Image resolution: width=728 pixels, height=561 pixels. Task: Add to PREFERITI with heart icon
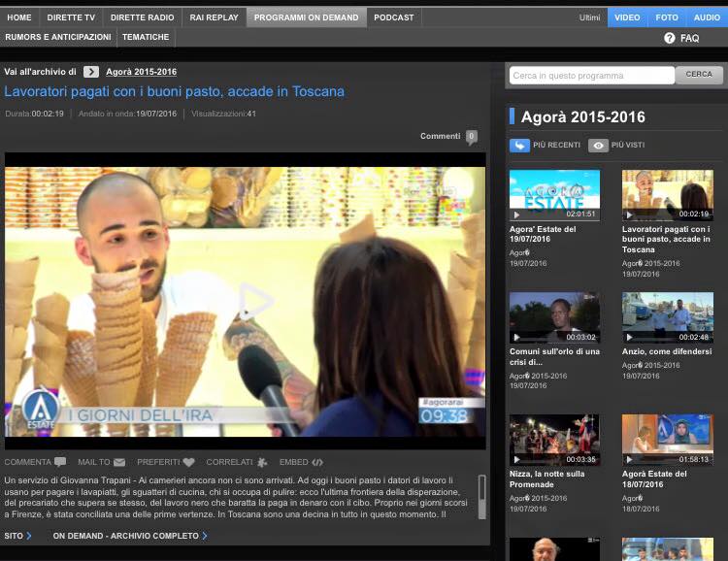(x=188, y=462)
